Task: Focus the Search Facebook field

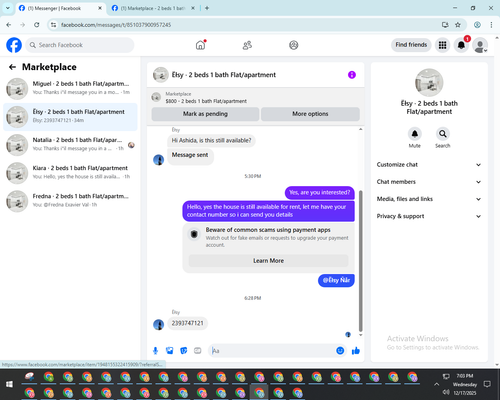Action: (80, 45)
